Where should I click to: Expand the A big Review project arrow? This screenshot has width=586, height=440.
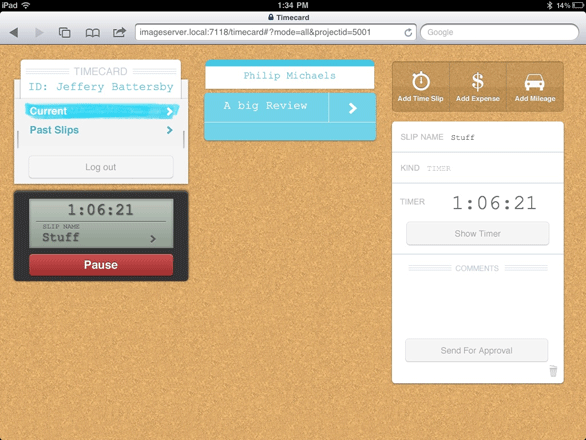(352, 108)
